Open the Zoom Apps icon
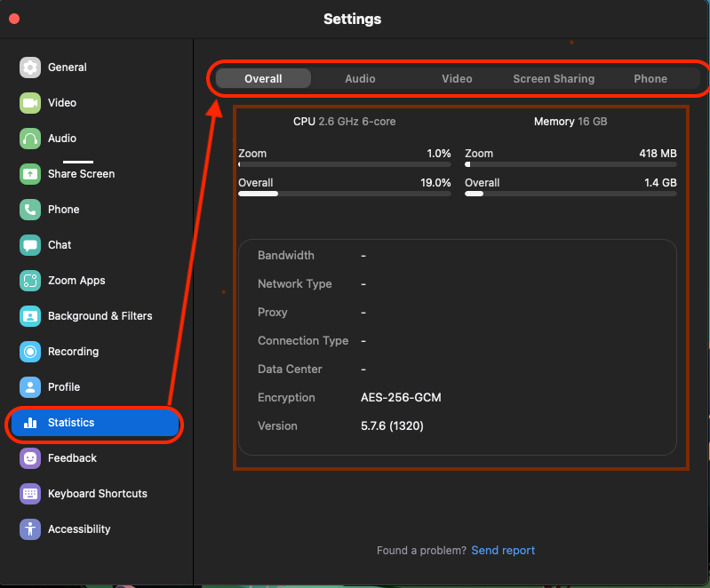This screenshot has width=710, height=588. click(31, 281)
